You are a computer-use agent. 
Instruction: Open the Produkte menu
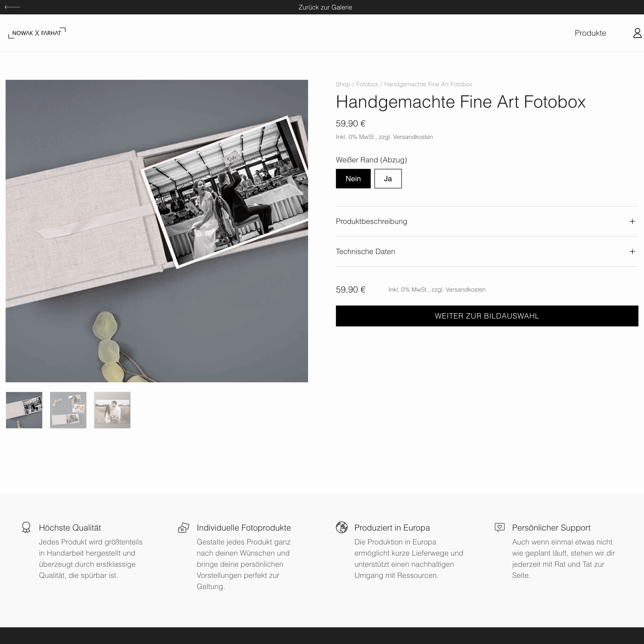click(x=590, y=33)
